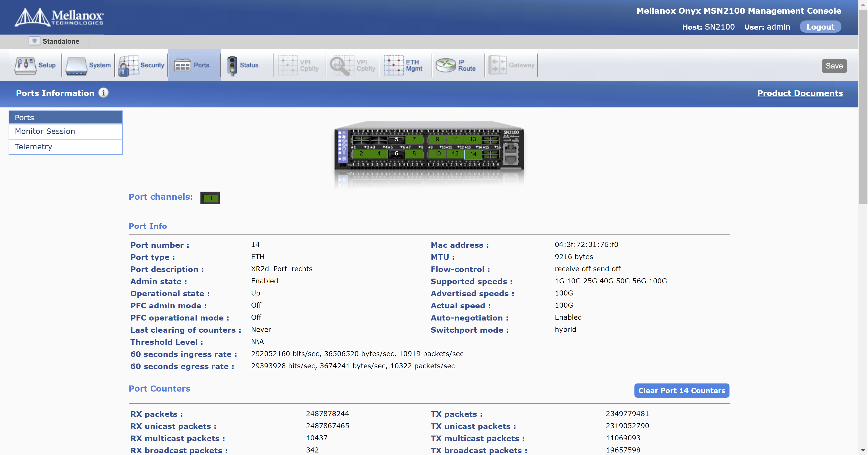Open the Status traffic-light section
This screenshot has height=455, width=868.
click(x=232, y=65)
